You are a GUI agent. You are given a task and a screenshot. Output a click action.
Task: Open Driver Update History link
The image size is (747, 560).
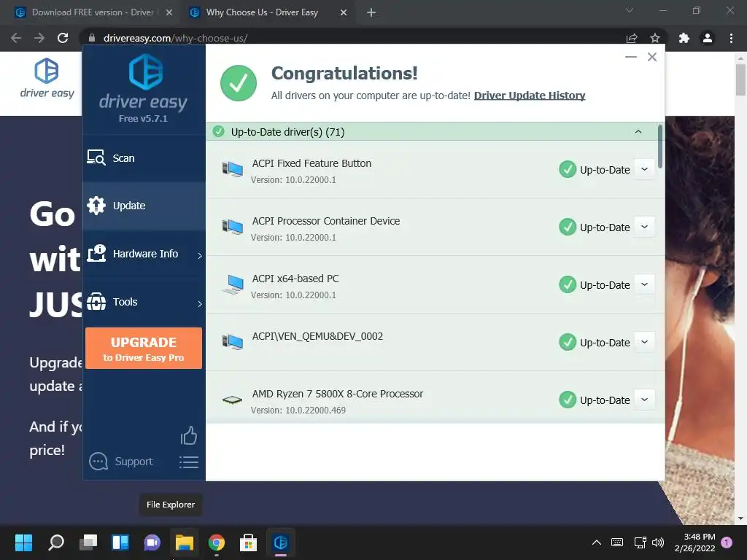(x=530, y=96)
